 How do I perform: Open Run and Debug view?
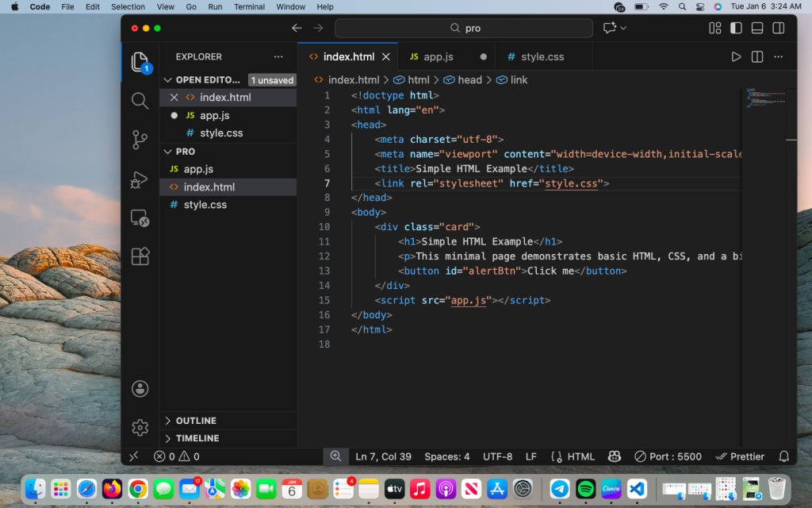140,179
